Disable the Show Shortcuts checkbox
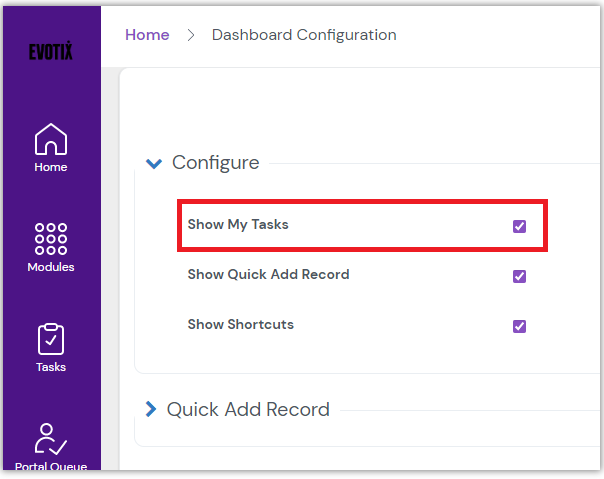 519,326
